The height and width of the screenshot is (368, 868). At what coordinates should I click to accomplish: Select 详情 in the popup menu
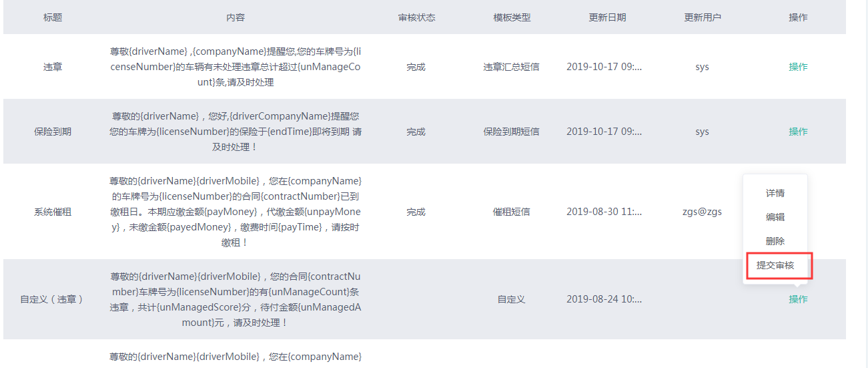(x=775, y=193)
